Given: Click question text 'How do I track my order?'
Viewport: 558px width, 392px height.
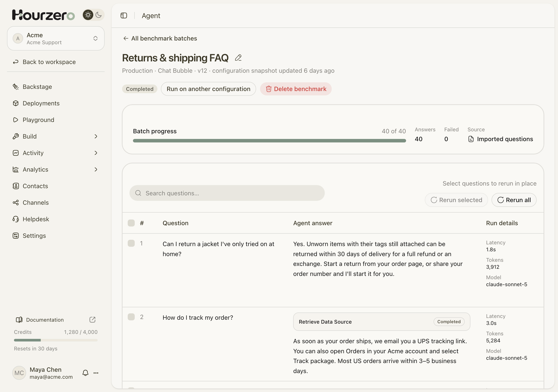Looking at the screenshot, I should [x=198, y=318].
